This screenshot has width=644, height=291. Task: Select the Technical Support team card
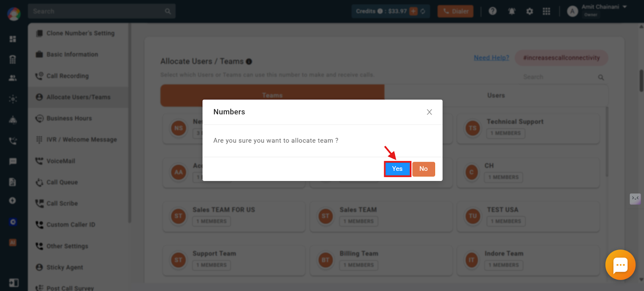[x=528, y=129]
